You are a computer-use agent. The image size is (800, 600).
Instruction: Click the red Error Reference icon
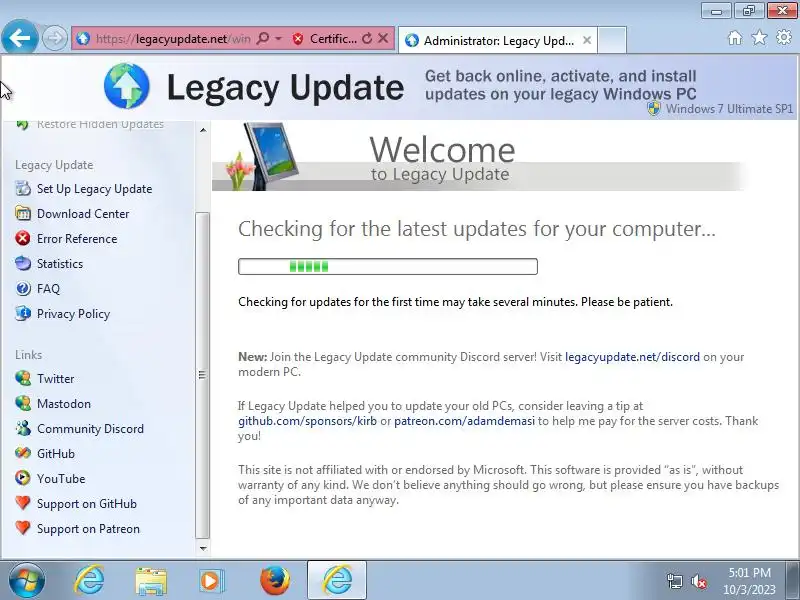[x=23, y=238]
